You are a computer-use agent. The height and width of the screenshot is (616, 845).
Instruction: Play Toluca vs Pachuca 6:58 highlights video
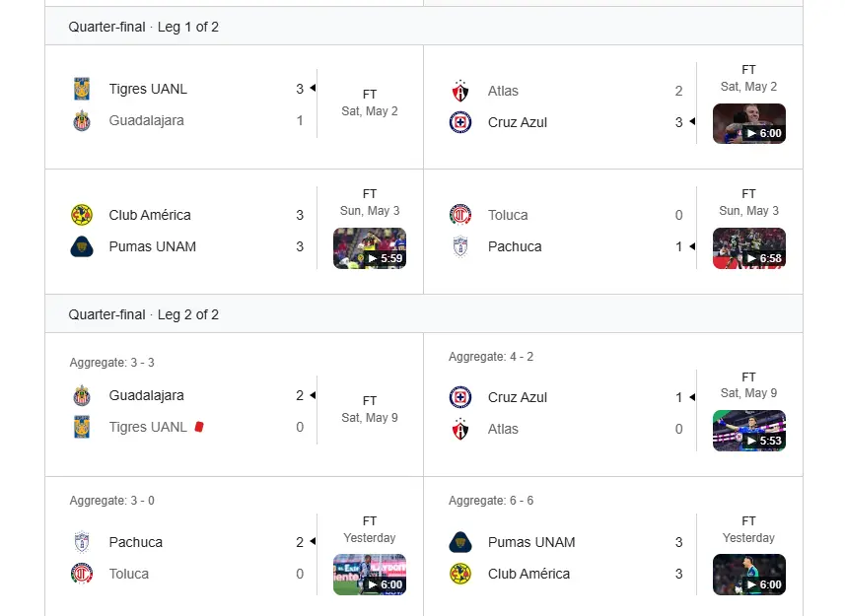click(749, 248)
